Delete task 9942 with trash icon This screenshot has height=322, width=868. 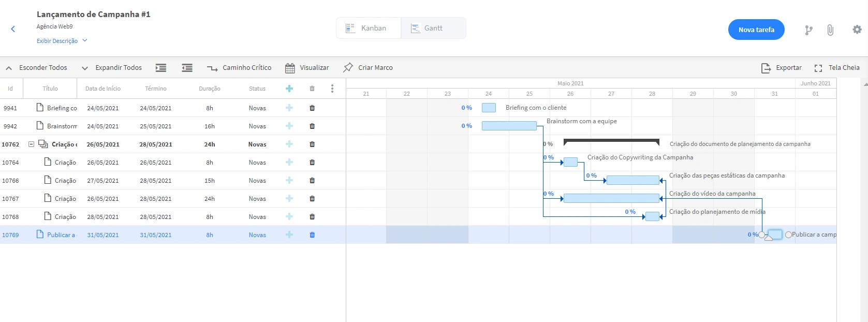312,126
